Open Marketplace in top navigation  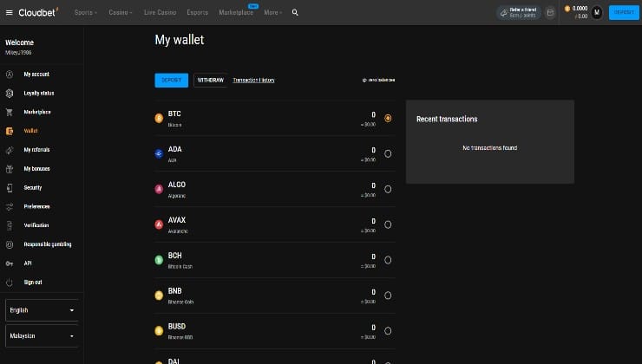[x=236, y=13]
